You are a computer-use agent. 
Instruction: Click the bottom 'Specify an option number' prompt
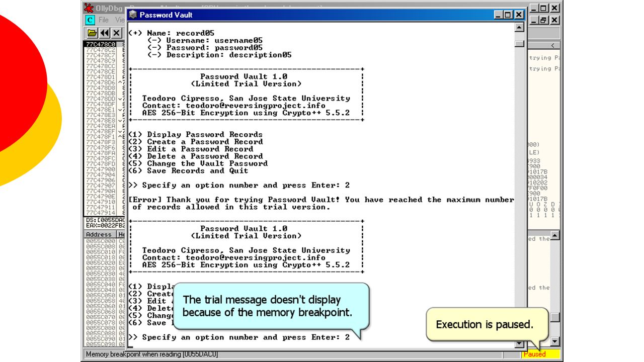coord(239,337)
